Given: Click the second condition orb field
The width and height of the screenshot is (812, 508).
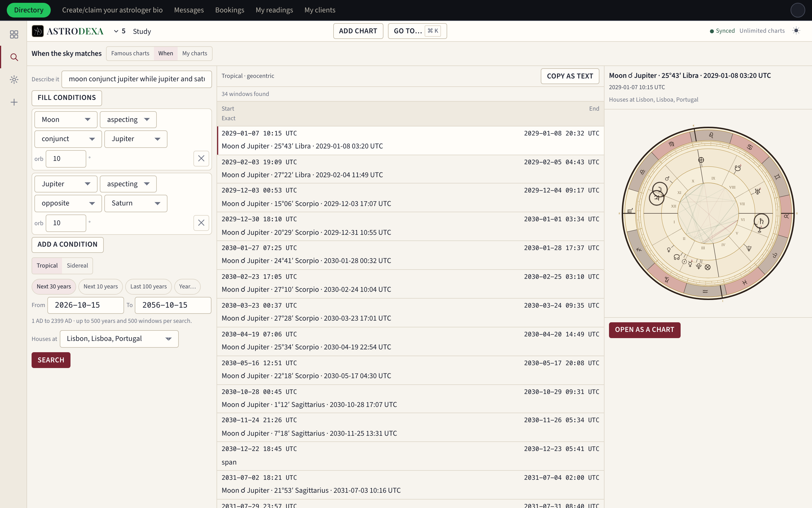Looking at the screenshot, I should pyautogui.click(x=66, y=223).
